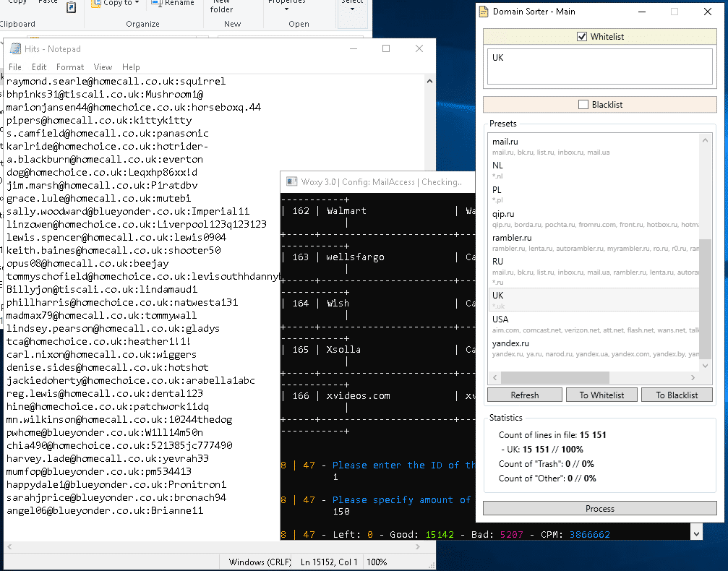Click the Paste shortcut icon in ribbon
The width and height of the screenshot is (728, 571).
tap(71, 7)
